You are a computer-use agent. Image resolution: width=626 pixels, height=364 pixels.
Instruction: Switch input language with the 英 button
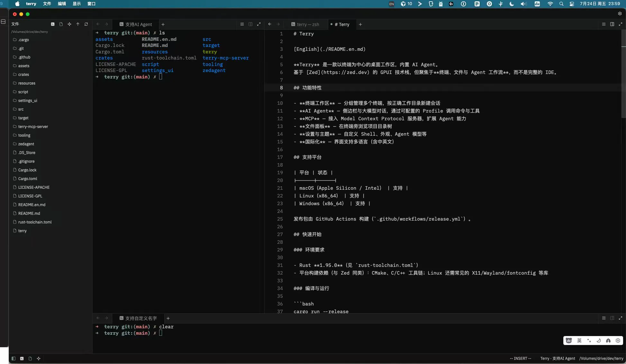[579, 341]
